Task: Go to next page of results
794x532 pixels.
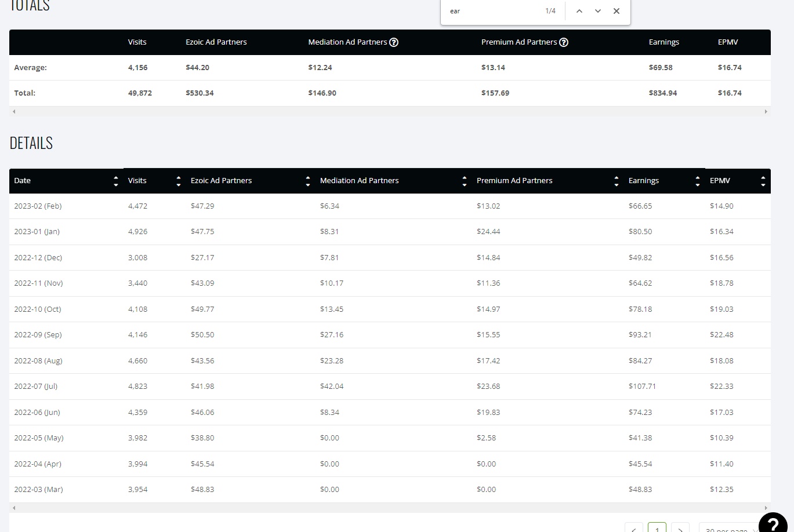Action: tap(680, 529)
